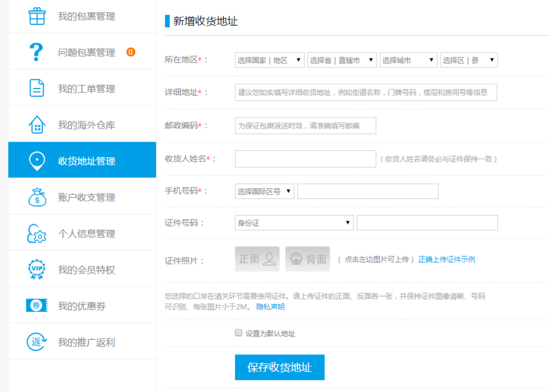Click the user gear icon for 个人信息管理

[x=37, y=234]
